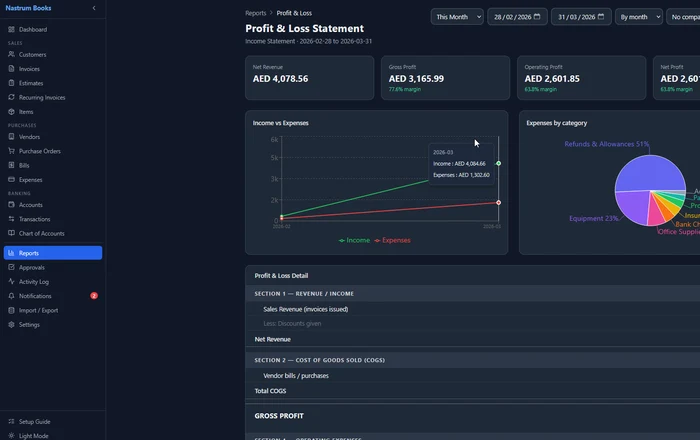
Task: Go to Approvals in sidebar
Action: (32, 267)
